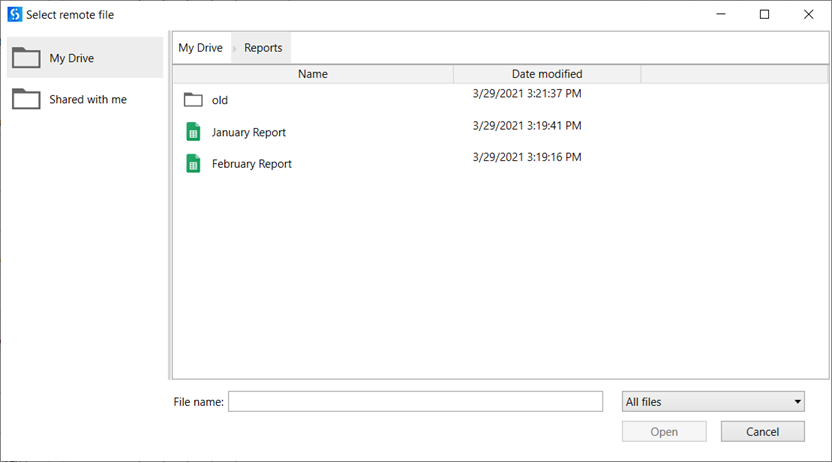Click the Shared with me folder icon

point(26,100)
